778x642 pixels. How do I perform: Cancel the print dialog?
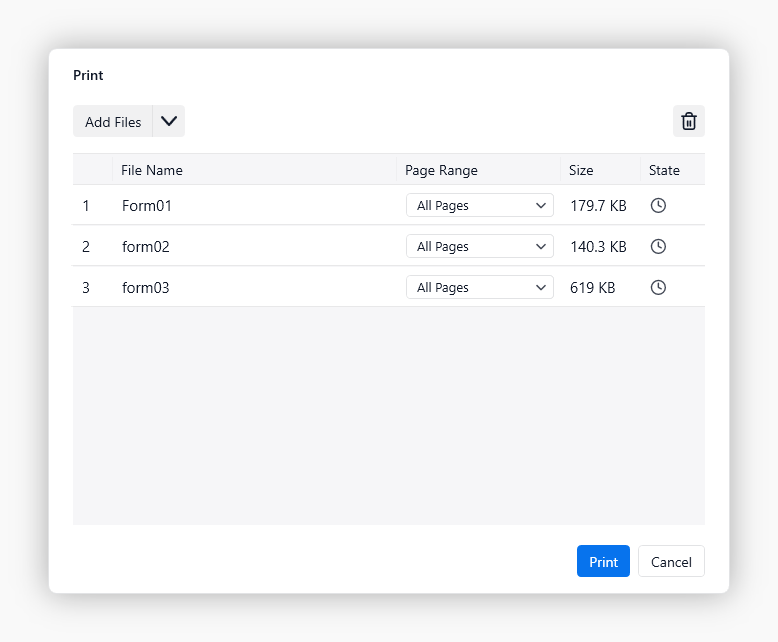pos(671,562)
